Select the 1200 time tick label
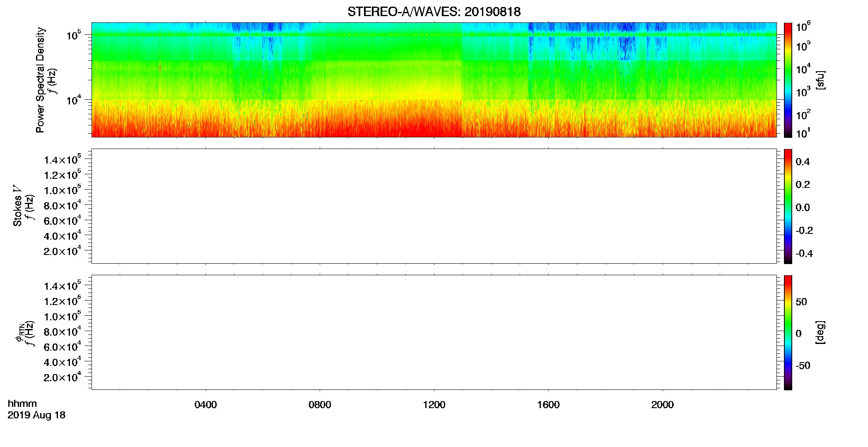The image size is (868, 447). tap(434, 405)
